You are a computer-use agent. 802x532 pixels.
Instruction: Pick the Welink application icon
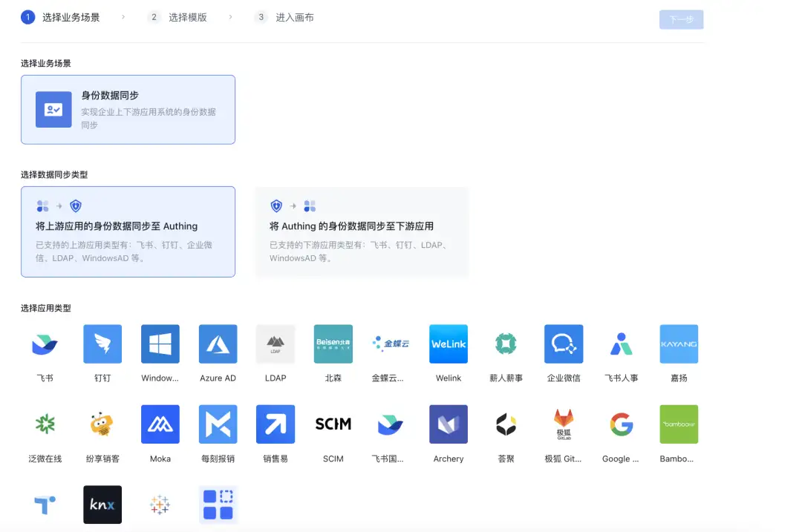449,344
